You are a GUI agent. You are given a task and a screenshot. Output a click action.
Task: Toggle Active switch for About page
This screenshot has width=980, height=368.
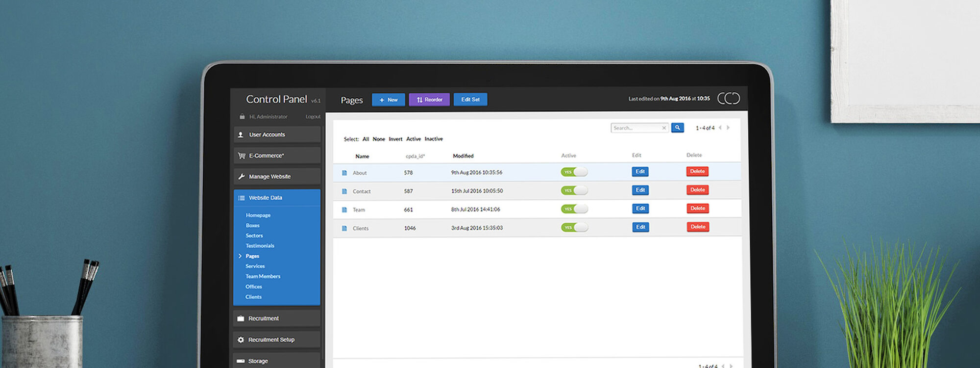(574, 172)
